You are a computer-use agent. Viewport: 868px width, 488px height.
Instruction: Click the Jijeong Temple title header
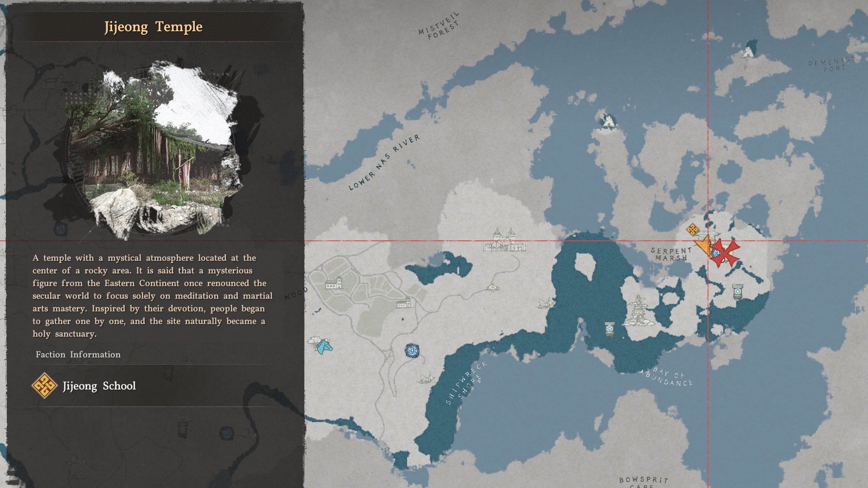pyautogui.click(x=153, y=27)
